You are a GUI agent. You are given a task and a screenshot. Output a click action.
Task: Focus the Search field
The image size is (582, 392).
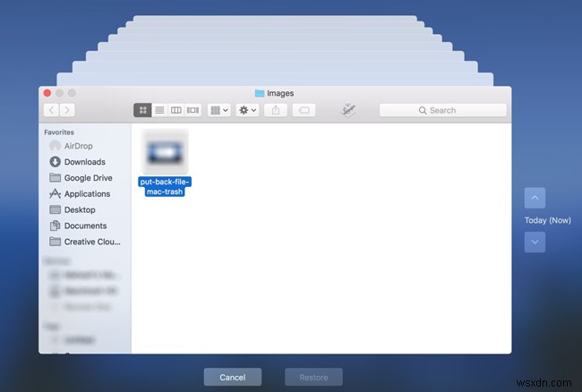coord(443,110)
